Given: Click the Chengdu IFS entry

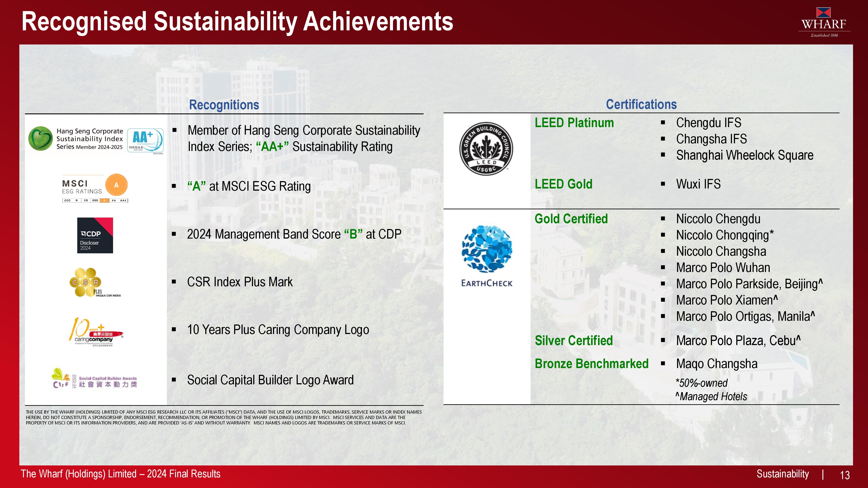Looking at the screenshot, I should (709, 123).
